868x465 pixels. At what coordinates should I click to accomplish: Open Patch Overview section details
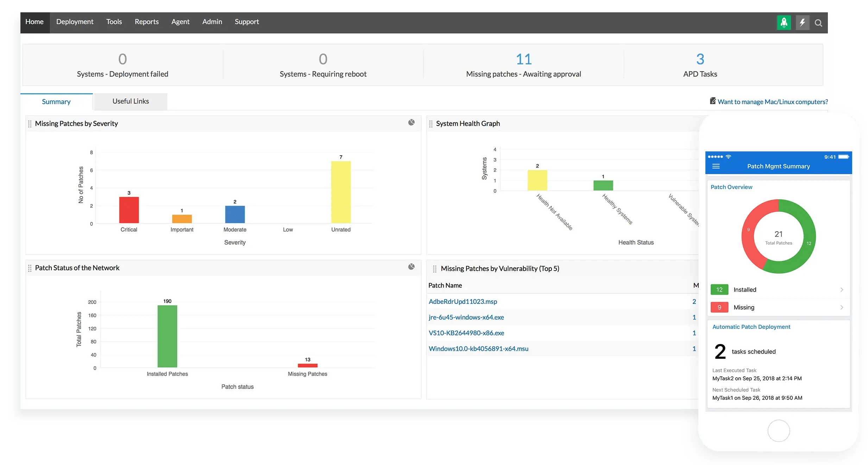pos(731,187)
